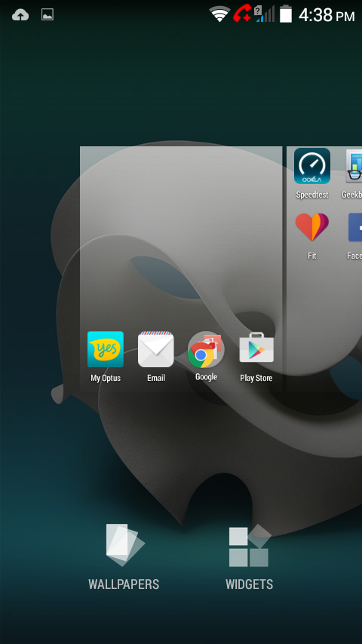Open the Fit app
This screenshot has width=362, height=644.
[x=312, y=227]
